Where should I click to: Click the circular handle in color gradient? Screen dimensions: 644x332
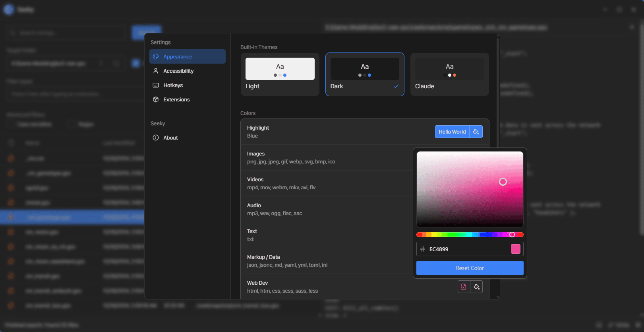click(x=503, y=182)
